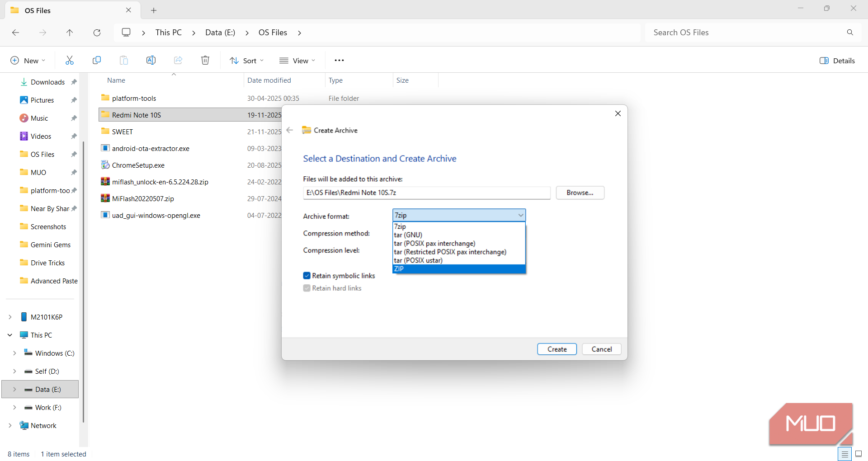Expand Windows (C:) drive node
The image size is (868, 461).
click(14, 353)
